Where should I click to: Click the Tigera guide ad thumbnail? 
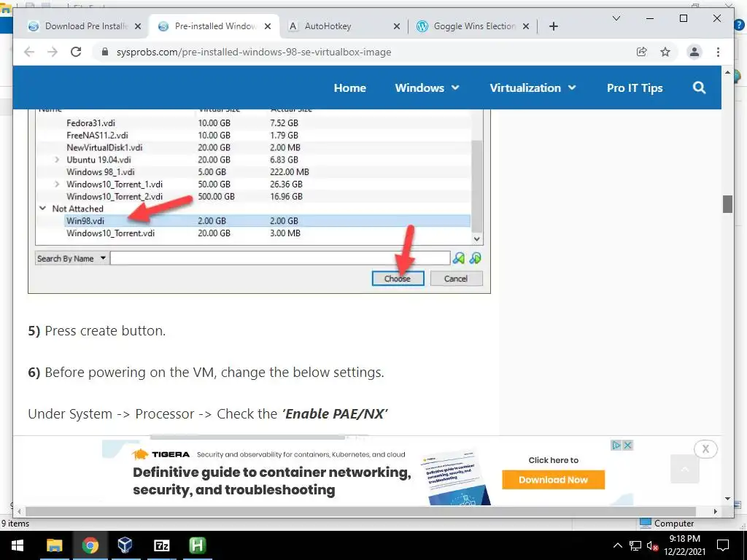pos(455,478)
